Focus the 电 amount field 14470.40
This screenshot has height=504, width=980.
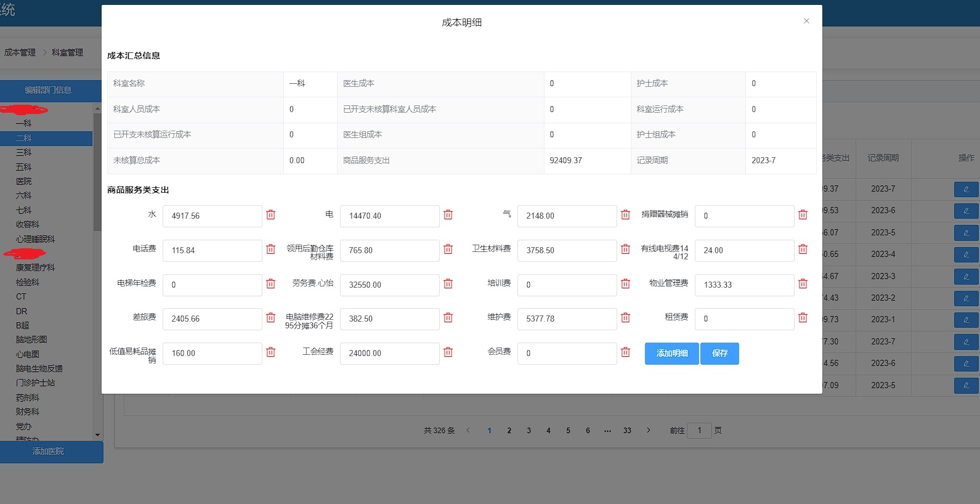tap(390, 216)
